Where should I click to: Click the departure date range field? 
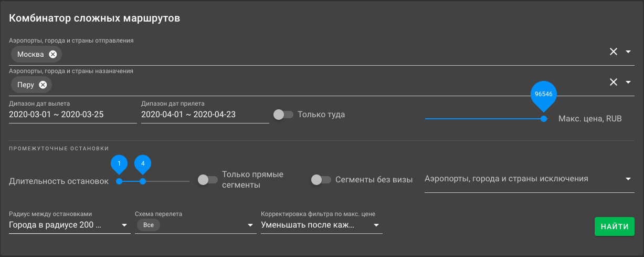pyautogui.click(x=72, y=114)
